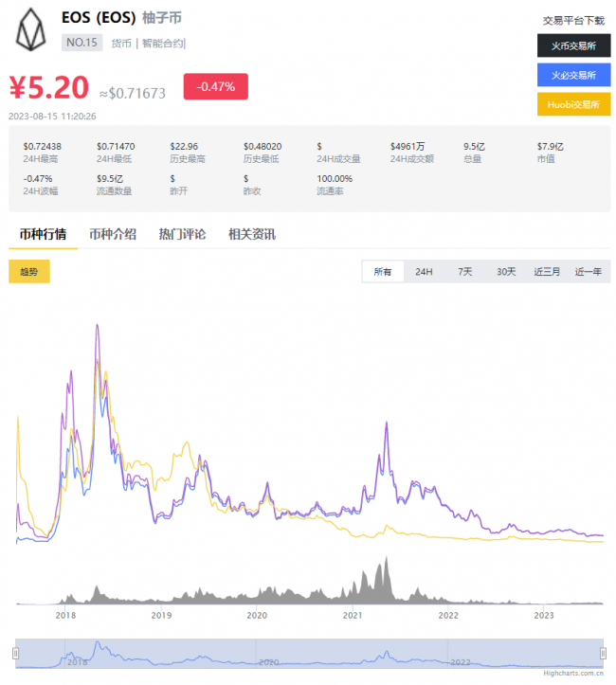Click the 2021 axis label
This screenshot has height=685, width=616.
353,615
